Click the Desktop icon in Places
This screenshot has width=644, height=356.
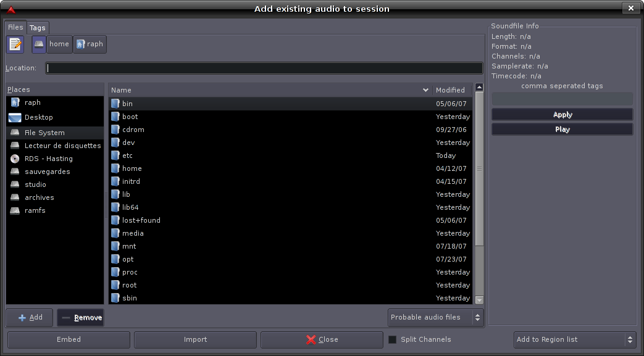click(x=15, y=117)
